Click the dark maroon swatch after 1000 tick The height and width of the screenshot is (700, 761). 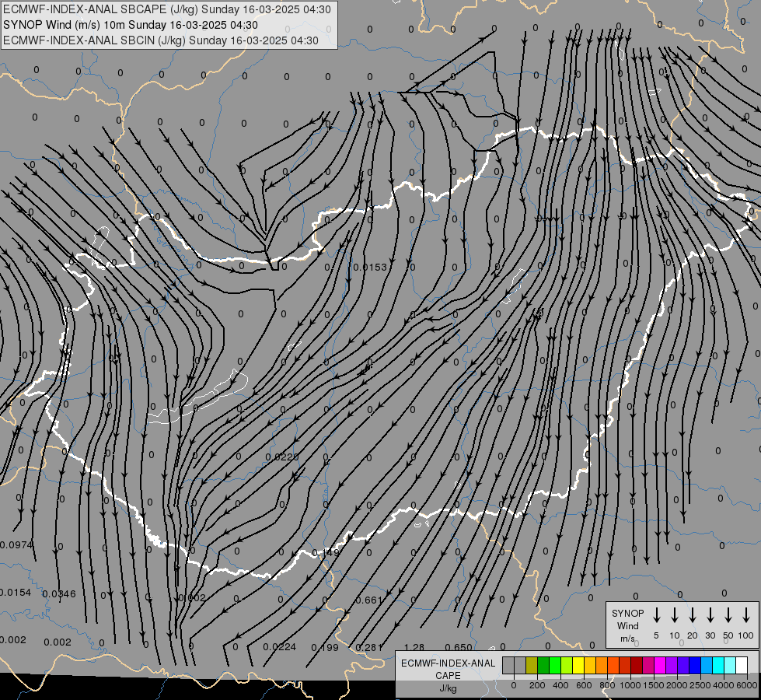pyautogui.click(x=637, y=665)
